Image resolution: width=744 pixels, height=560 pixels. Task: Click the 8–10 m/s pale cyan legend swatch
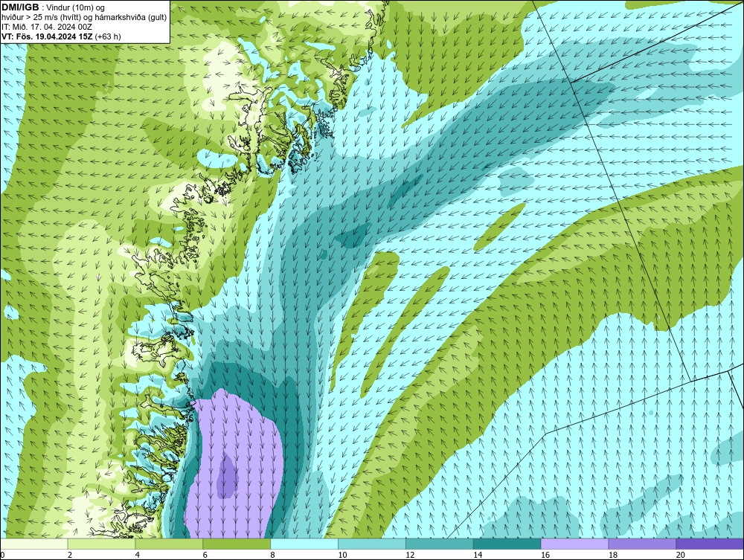[304, 544]
